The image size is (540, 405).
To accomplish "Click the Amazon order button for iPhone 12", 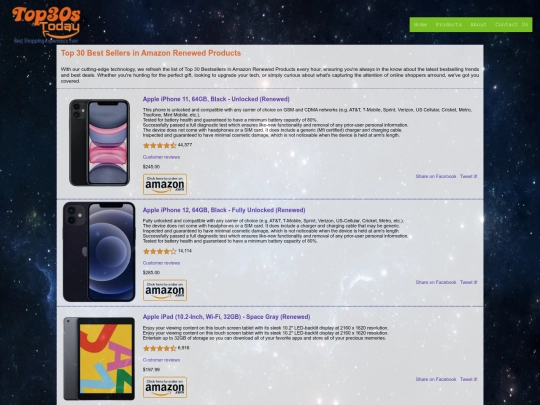I will click(x=165, y=290).
